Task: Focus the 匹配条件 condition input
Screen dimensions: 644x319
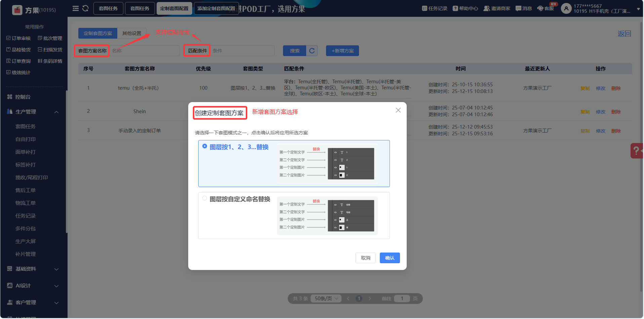Action: point(242,51)
